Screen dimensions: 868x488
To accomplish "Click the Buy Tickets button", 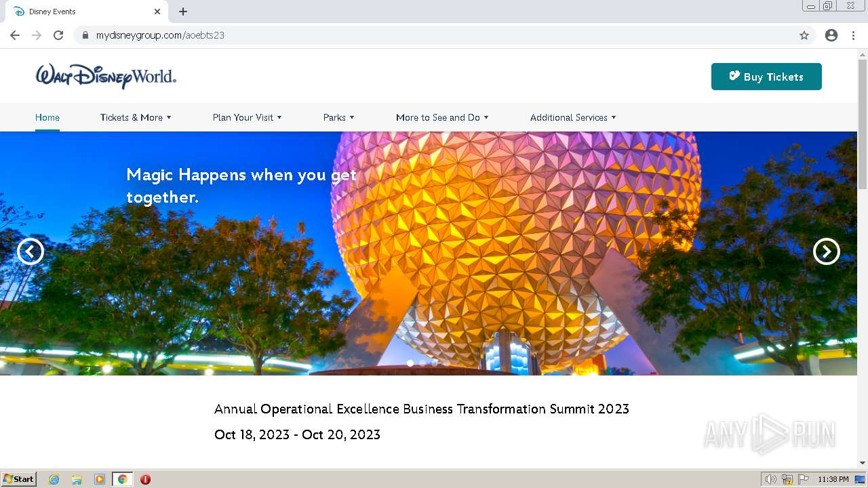I will point(766,77).
